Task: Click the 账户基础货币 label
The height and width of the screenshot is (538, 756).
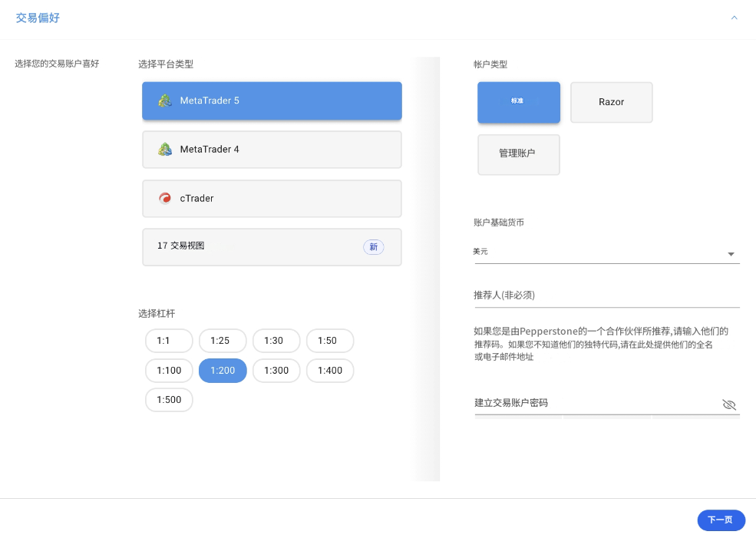Action: point(499,223)
